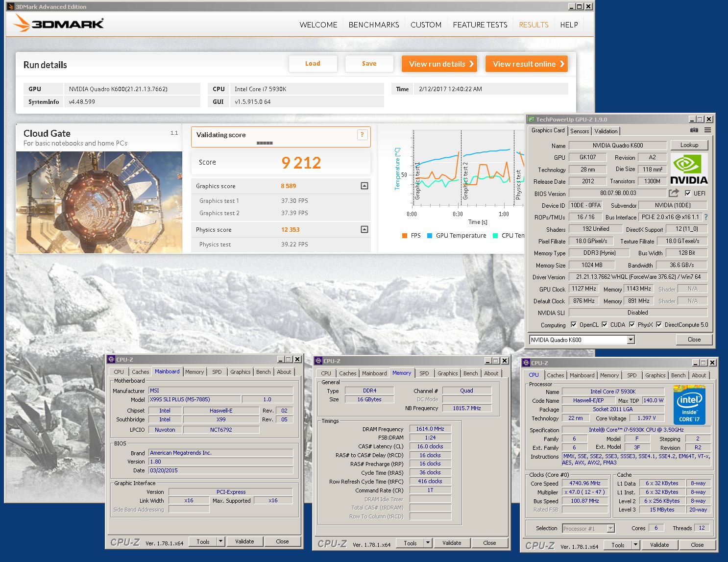This screenshot has width=728, height=562.
Task: Click the Core Speed value 4740.96 MHz
Action: tap(585, 483)
